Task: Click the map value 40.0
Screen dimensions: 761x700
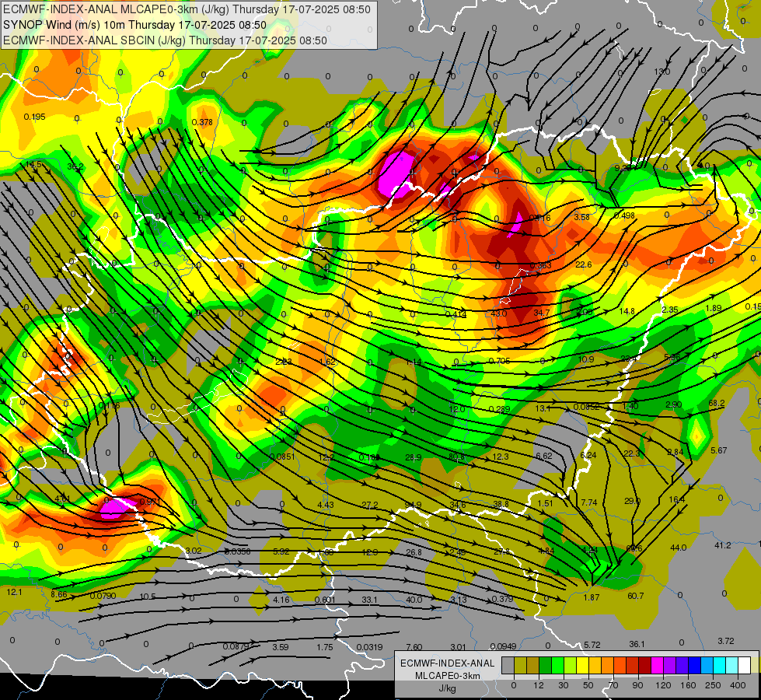Action: click(414, 600)
